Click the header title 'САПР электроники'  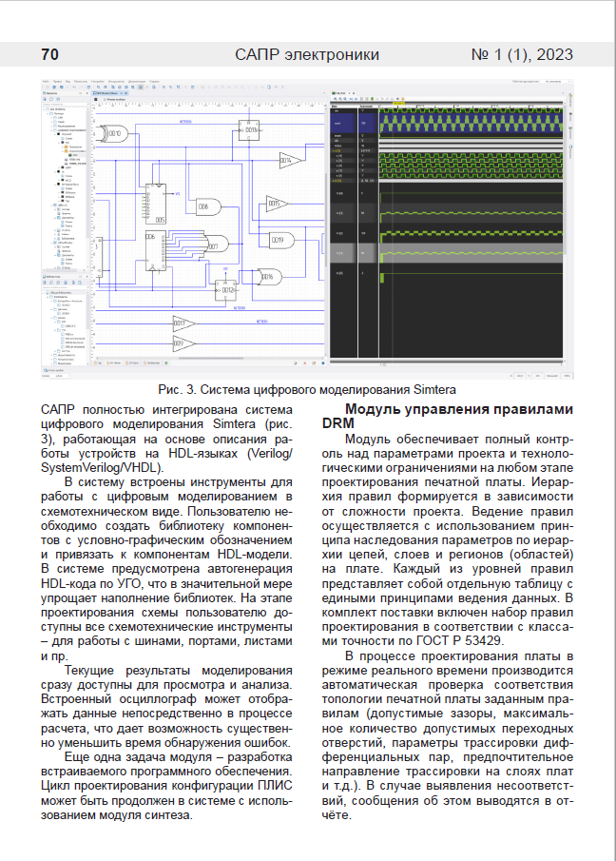pos(307,54)
